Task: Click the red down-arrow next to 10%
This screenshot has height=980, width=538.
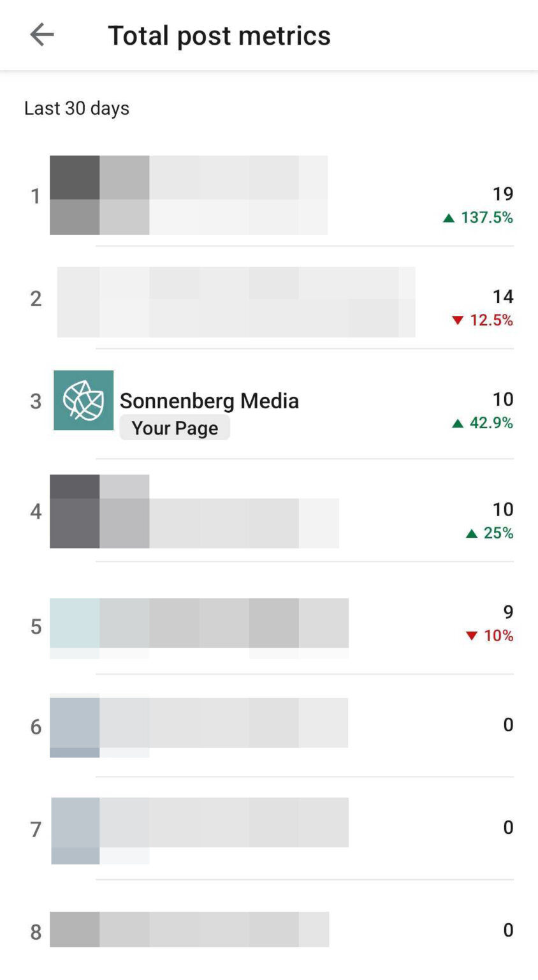Action: pos(472,635)
